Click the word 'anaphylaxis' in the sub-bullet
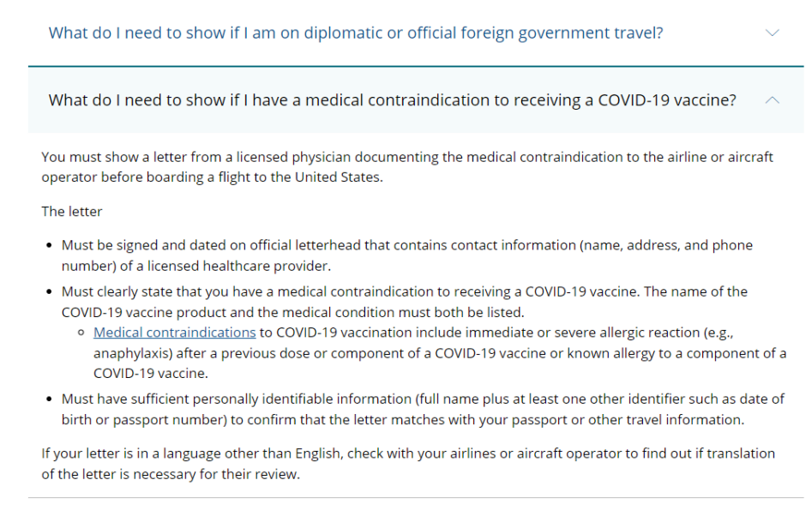 point(133,353)
